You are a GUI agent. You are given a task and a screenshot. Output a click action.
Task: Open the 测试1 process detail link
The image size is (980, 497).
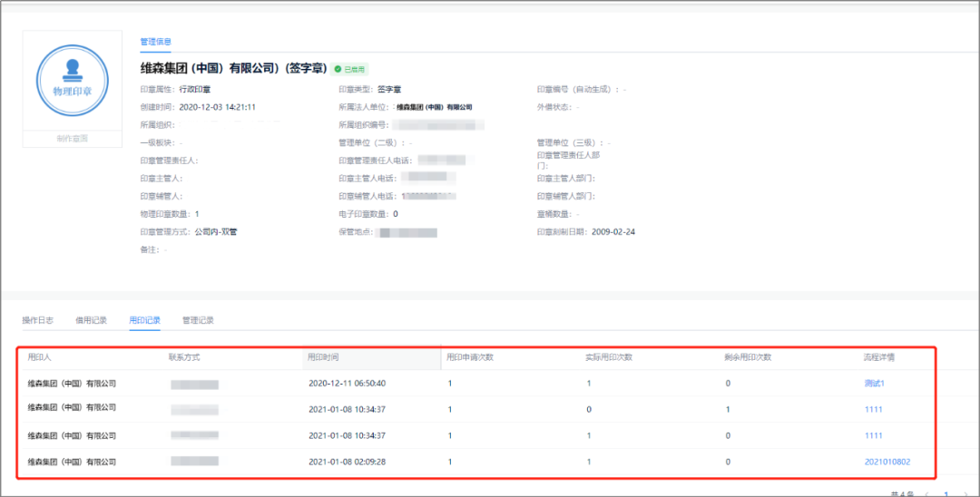875,384
